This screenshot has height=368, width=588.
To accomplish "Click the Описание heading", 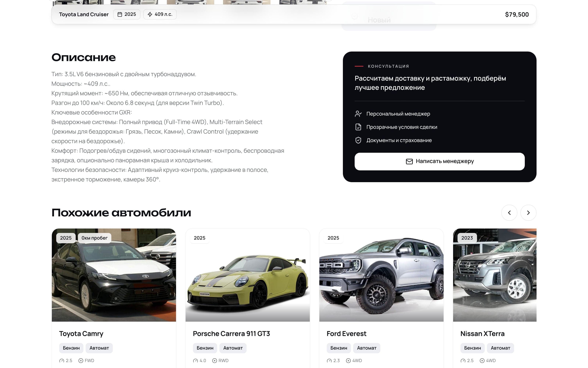I will (x=84, y=58).
